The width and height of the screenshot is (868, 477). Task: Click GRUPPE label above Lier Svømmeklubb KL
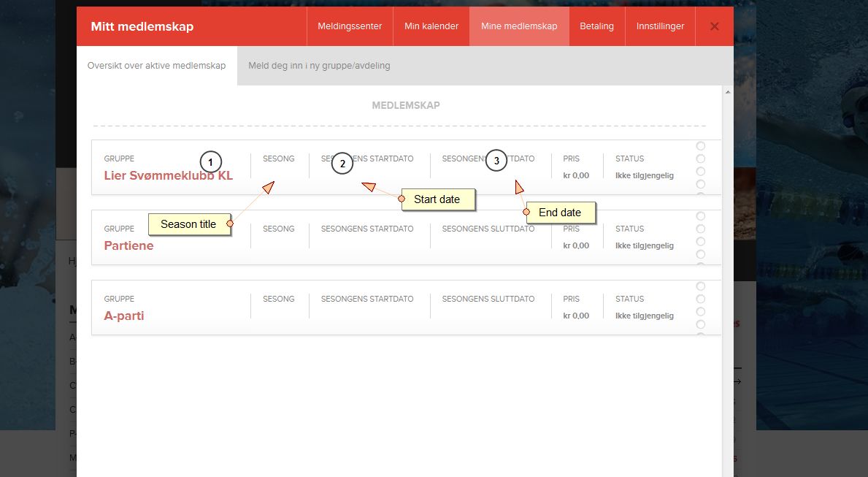[x=119, y=159]
